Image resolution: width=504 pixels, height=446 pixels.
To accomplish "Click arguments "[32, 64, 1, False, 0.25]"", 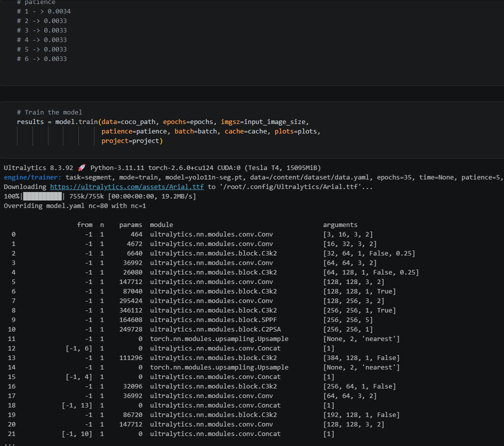I will click(369, 253).
